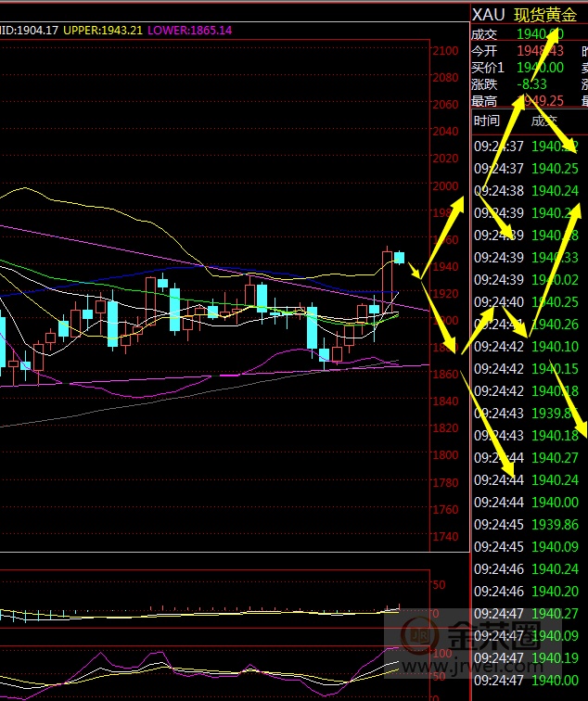Select the tall red candlestick before the latest candle
The width and height of the screenshot is (588, 701).
click(x=388, y=280)
